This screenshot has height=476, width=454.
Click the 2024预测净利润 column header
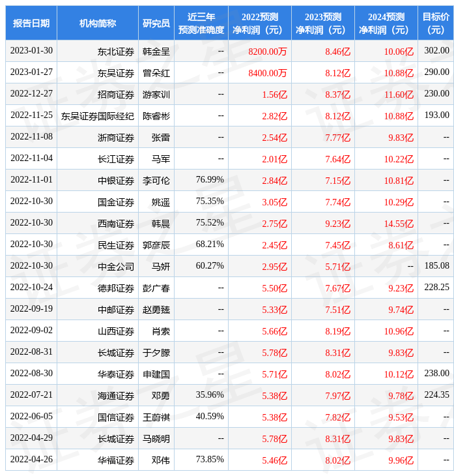(386, 23)
